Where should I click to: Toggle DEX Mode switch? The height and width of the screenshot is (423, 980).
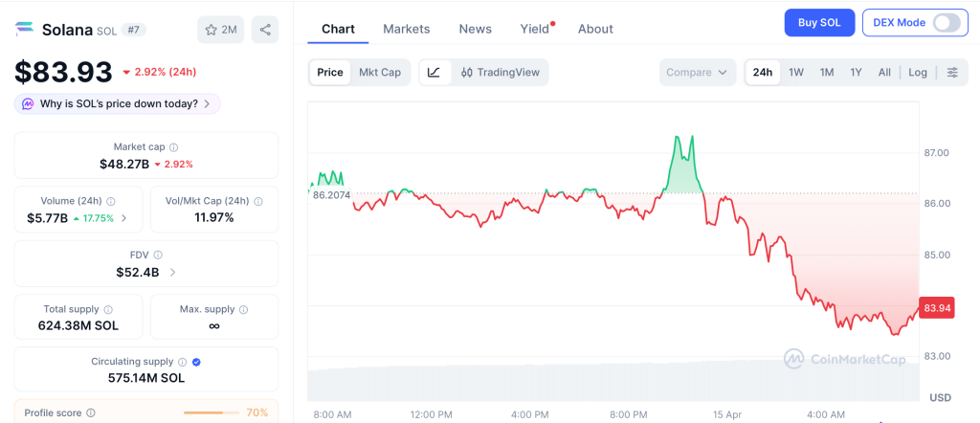(x=946, y=23)
